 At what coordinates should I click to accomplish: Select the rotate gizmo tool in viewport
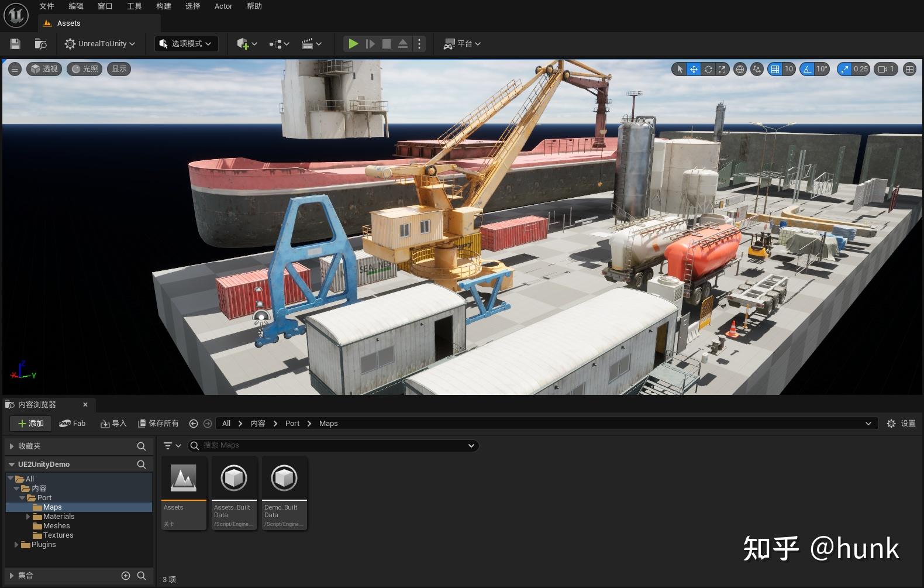pyautogui.click(x=708, y=69)
